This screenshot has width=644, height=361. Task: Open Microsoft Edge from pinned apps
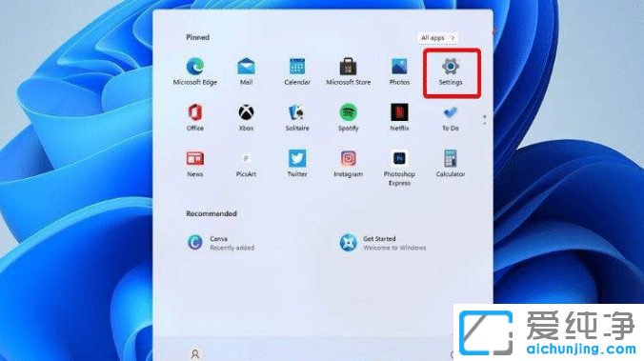[x=195, y=71]
